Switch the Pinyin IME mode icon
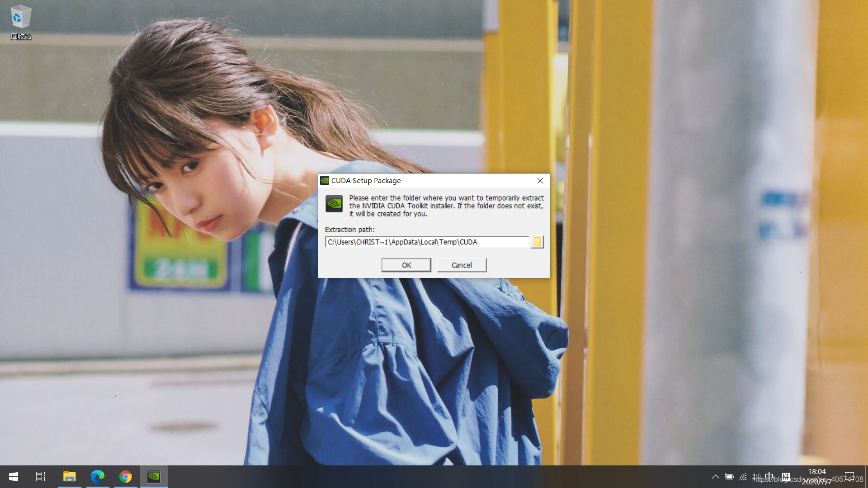The image size is (868, 488). (x=786, y=477)
